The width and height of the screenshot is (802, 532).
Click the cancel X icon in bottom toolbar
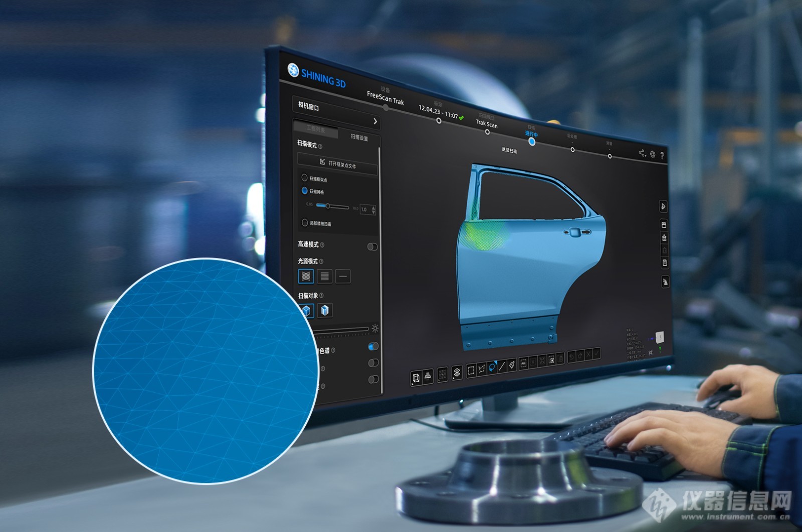[x=588, y=355]
